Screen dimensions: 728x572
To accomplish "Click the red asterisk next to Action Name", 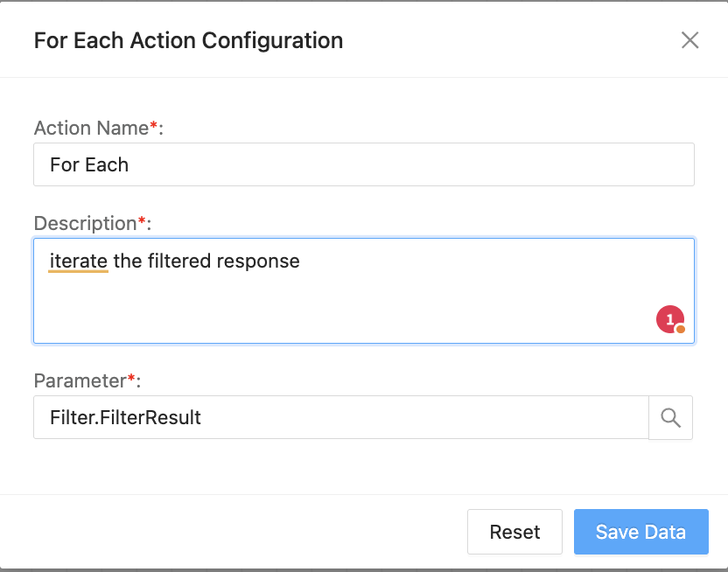I will (154, 127).
